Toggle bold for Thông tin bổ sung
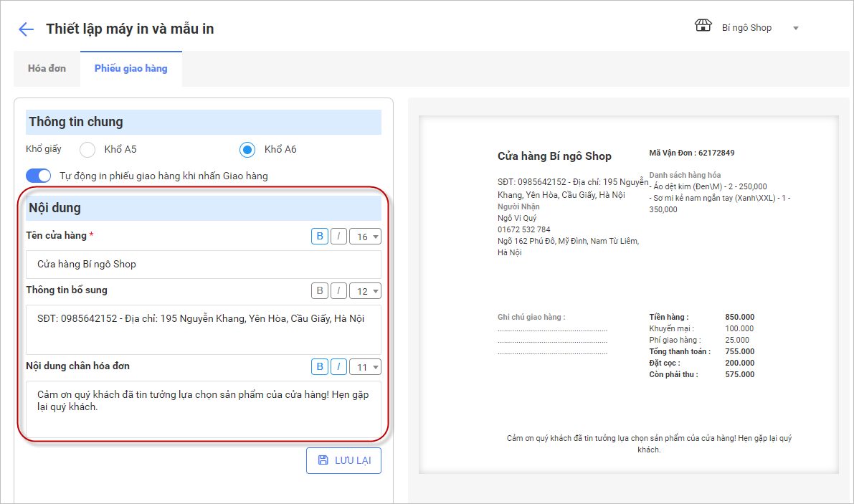The width and height of the screenshot is (854, 504). (320, 290)
